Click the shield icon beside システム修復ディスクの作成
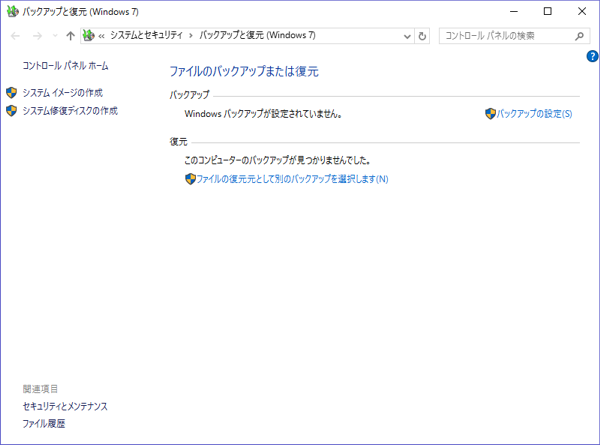 pyautogui.click(x=11, y=111)
